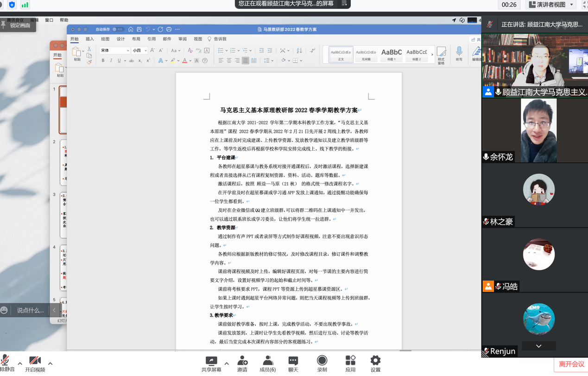The image size is (588, 376).
Task: Unmute the microphone (解除静音)
Action: [6, 361]
